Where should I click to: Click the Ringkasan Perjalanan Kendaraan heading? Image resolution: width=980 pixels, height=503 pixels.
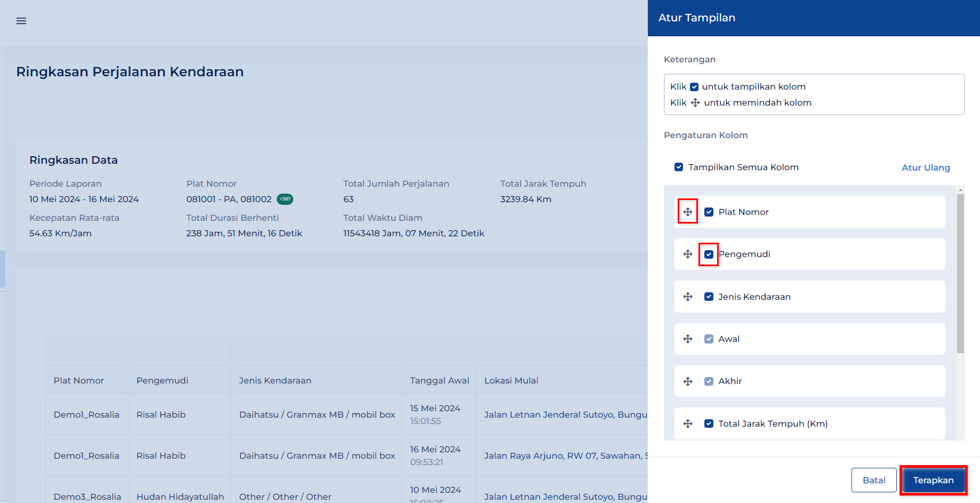click(130, 71)
